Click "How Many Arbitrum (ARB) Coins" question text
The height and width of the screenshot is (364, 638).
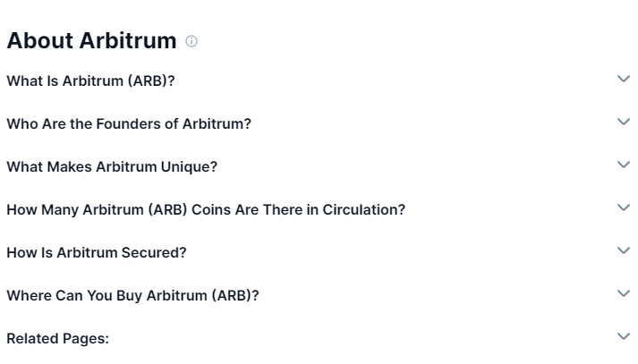(x=206, y=209)
